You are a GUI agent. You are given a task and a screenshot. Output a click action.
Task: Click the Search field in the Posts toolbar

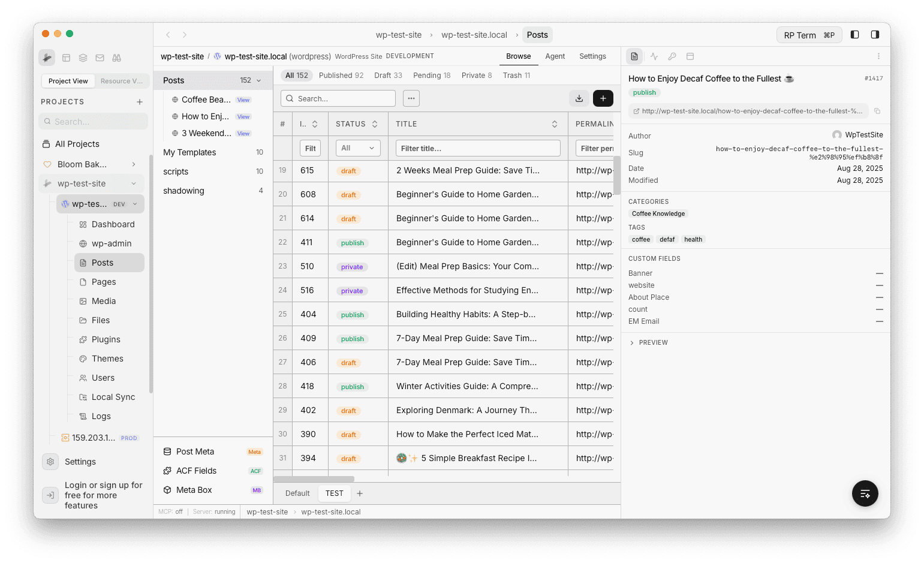coord(338,98)
